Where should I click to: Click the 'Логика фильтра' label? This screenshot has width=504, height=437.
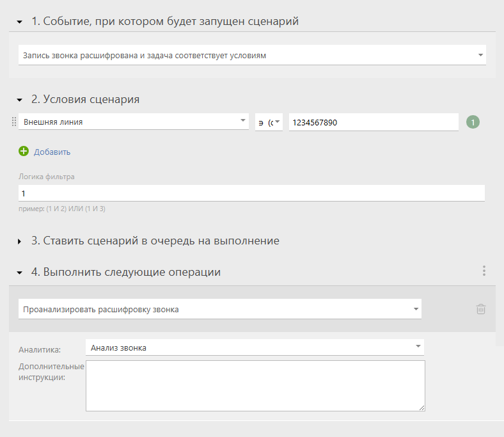[46, 177]
